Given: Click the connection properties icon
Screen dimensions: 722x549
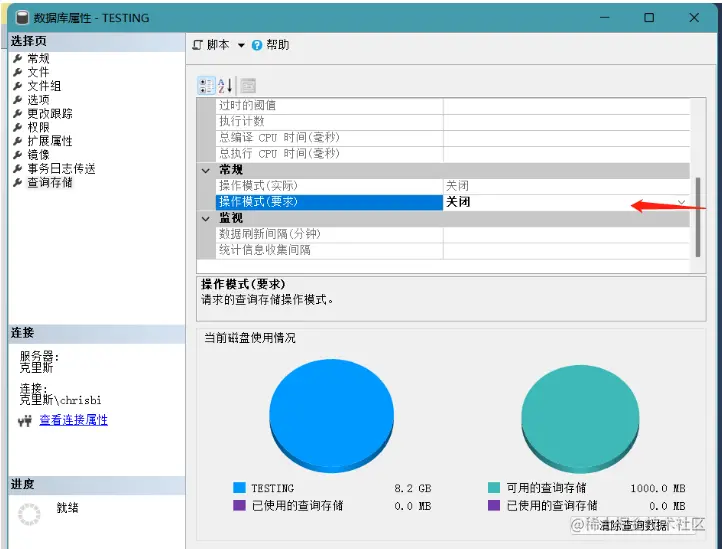Looking at the screenshot, I should [25, 421].
